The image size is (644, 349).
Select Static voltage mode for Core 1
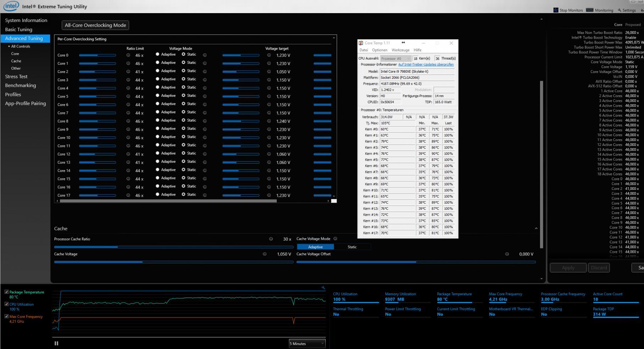pos(183,62)
